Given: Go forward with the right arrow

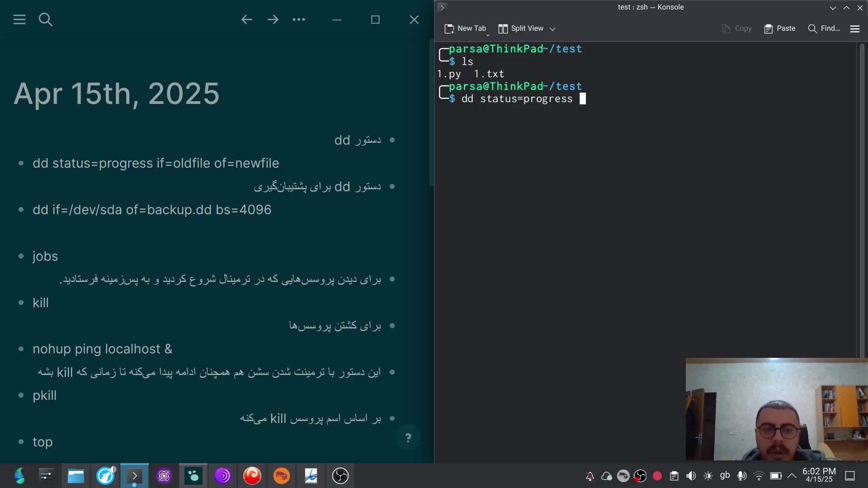Looking at the screenshot, I should click(x=273, y=19).
